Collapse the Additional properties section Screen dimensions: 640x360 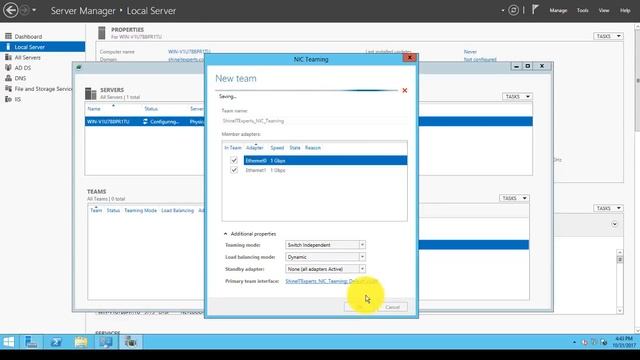[250, 234]
